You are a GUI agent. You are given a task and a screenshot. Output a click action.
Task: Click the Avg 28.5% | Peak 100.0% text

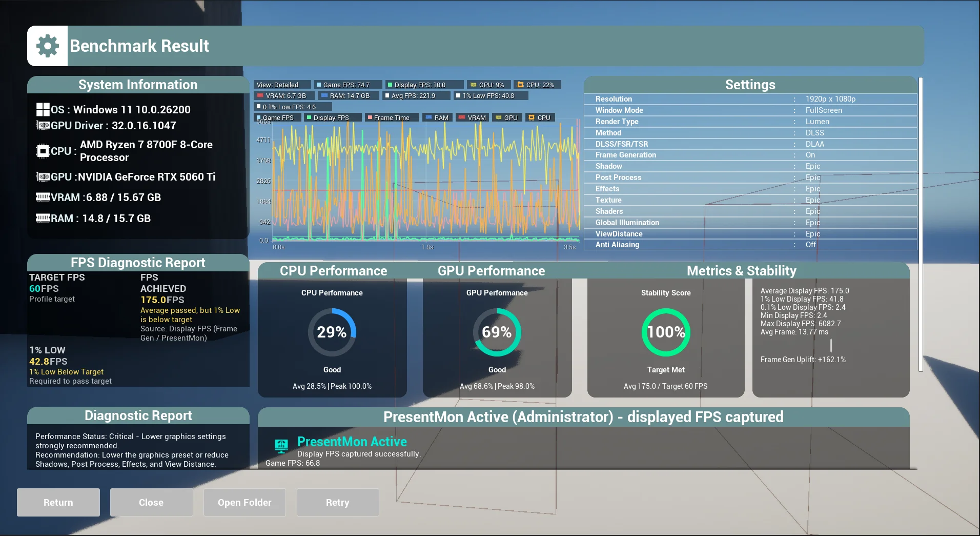click(332, 386)
